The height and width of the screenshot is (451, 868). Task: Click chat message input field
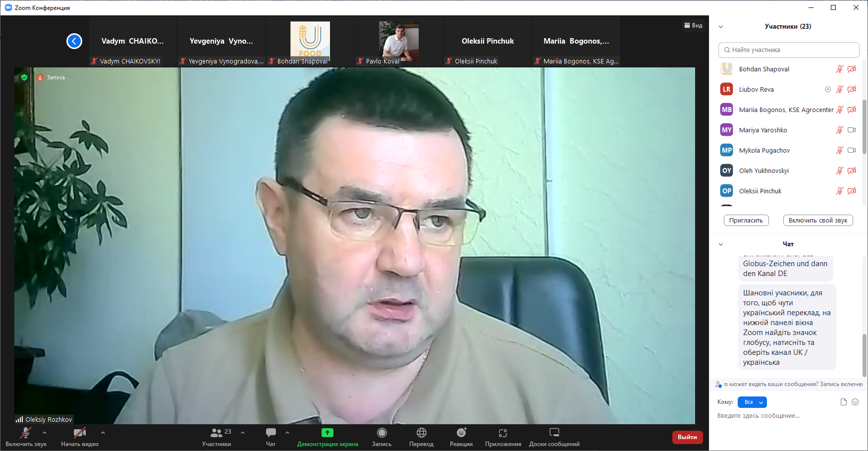[788, 416]
